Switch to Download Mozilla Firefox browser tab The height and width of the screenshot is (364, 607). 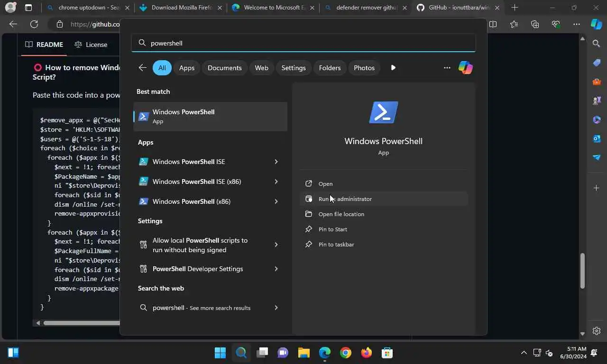(x=180, y=8)
